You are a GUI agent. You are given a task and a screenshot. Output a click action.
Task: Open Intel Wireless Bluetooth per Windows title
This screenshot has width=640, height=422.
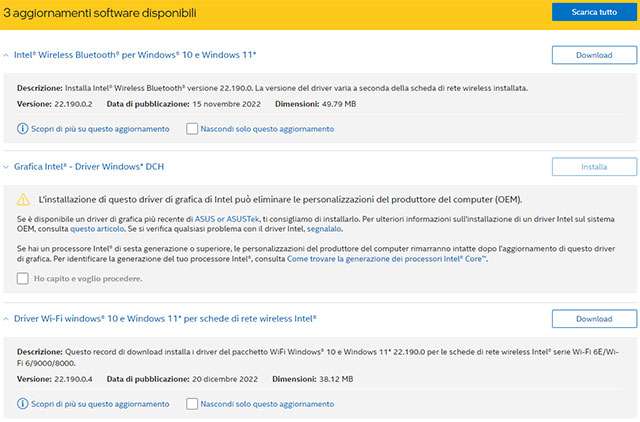[135, 55]
